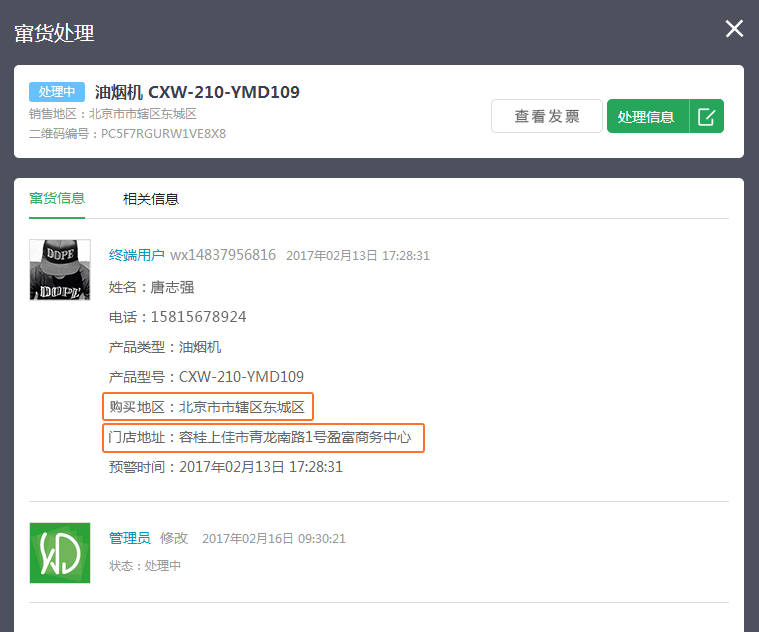This screenshot has width=759, height=632.
Task: Select the 窜货信息 tab
Action: click(x=57, y=198)
